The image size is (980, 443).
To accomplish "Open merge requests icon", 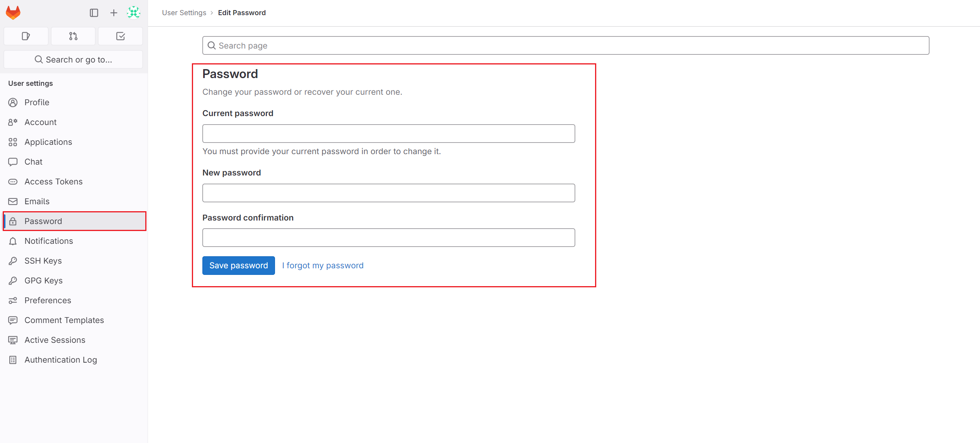I will tap(73, 36).
